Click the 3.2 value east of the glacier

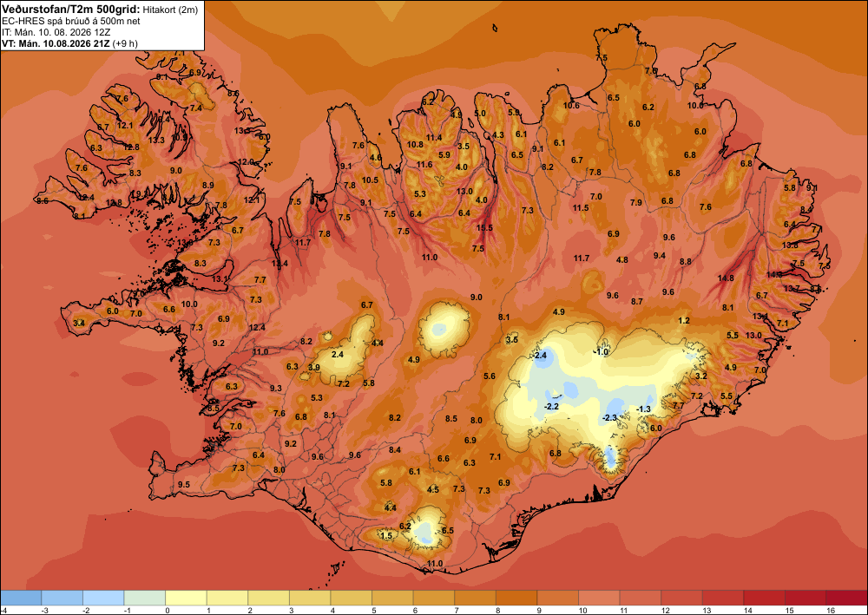tap(701, 376)
